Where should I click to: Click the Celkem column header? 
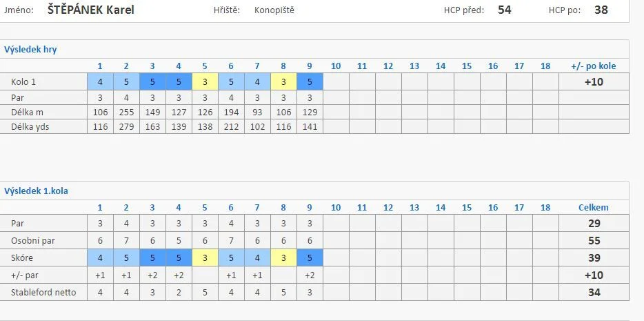tap(594, 207)
